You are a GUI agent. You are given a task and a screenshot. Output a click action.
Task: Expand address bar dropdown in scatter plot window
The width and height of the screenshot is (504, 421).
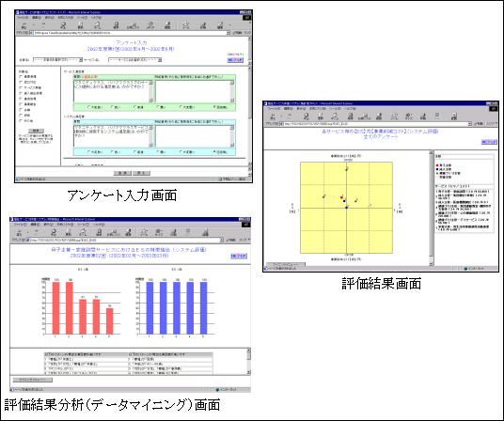(469, 124)
